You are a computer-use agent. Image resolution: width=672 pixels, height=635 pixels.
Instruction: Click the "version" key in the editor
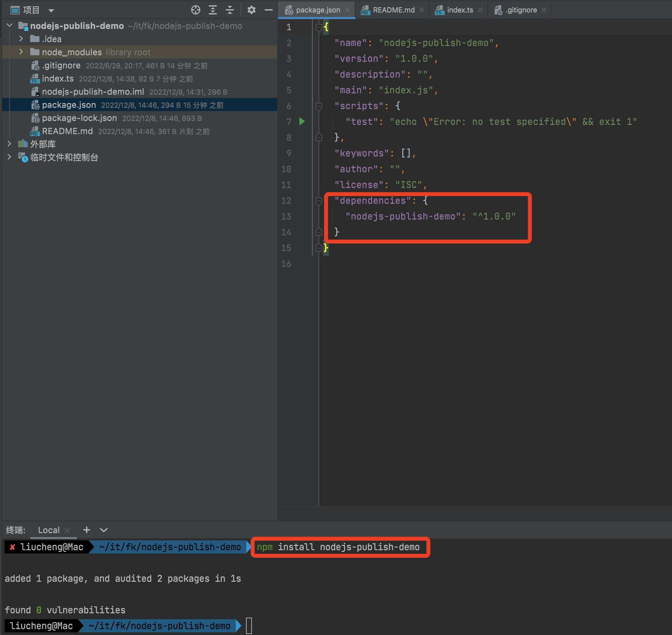[358, 59]
